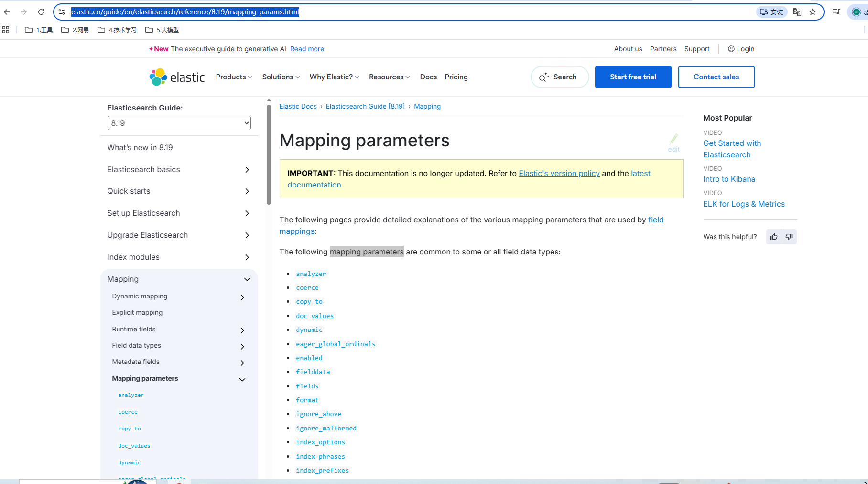Click Login

coord(741,49)
